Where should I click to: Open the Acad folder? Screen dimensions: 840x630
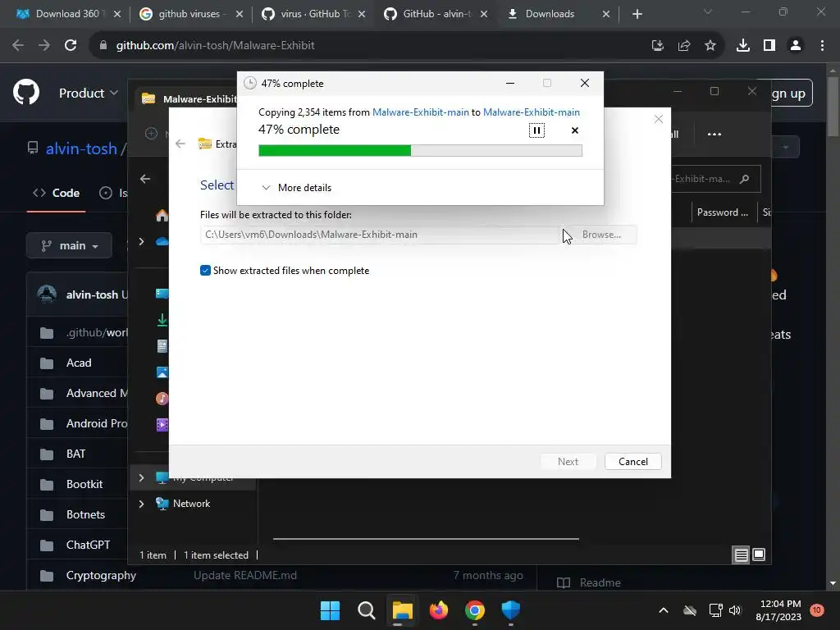79,363
